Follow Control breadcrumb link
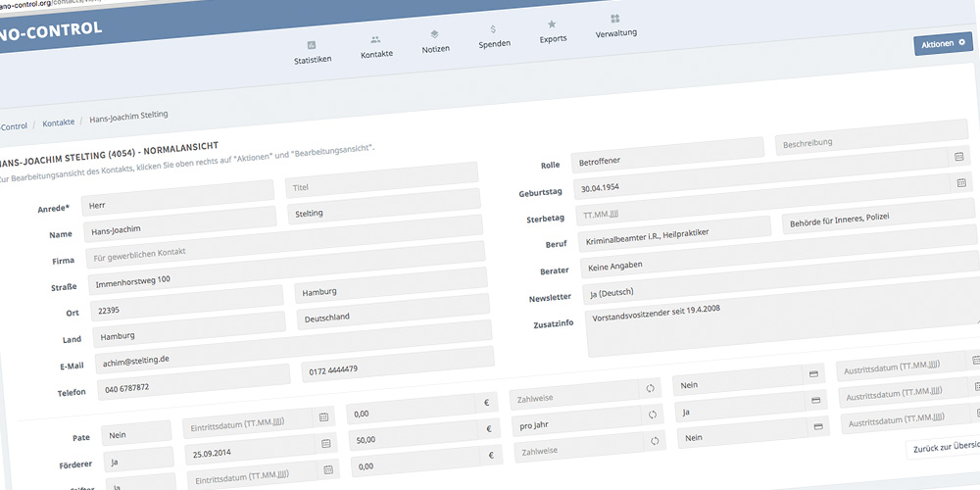 pyautogui.click(x=14, y=126)
